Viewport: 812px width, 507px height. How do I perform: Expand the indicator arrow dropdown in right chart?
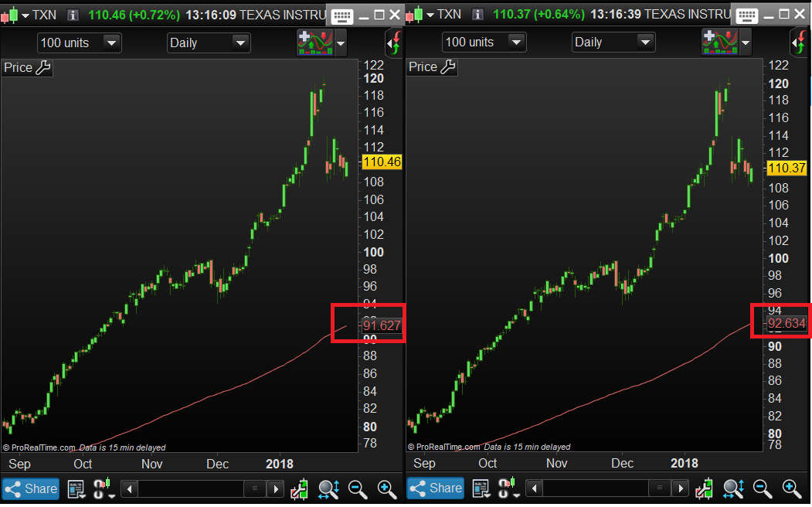click(746, 43)
